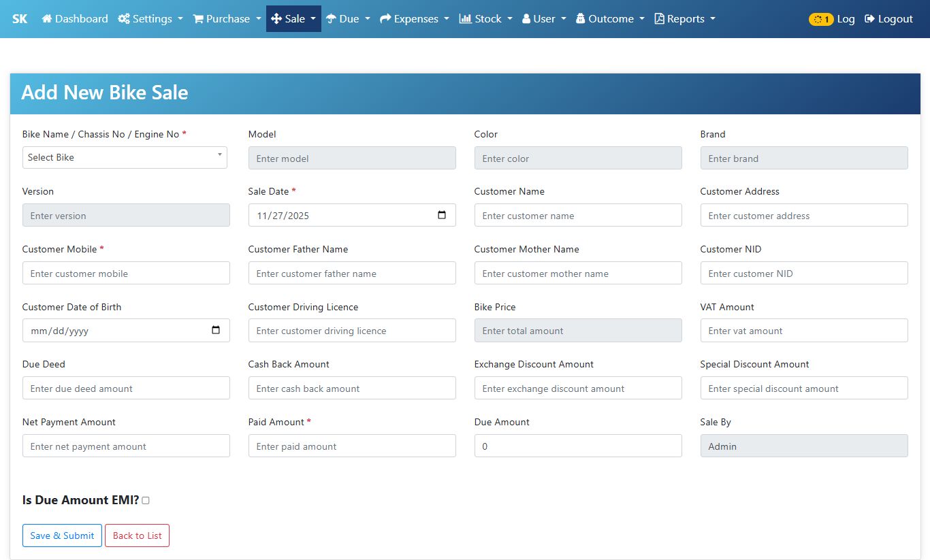This screenshot has width=930, height=560.
Task: Click the Dashboard home icon
Action: pyautogui.click(x=47, y=19)
